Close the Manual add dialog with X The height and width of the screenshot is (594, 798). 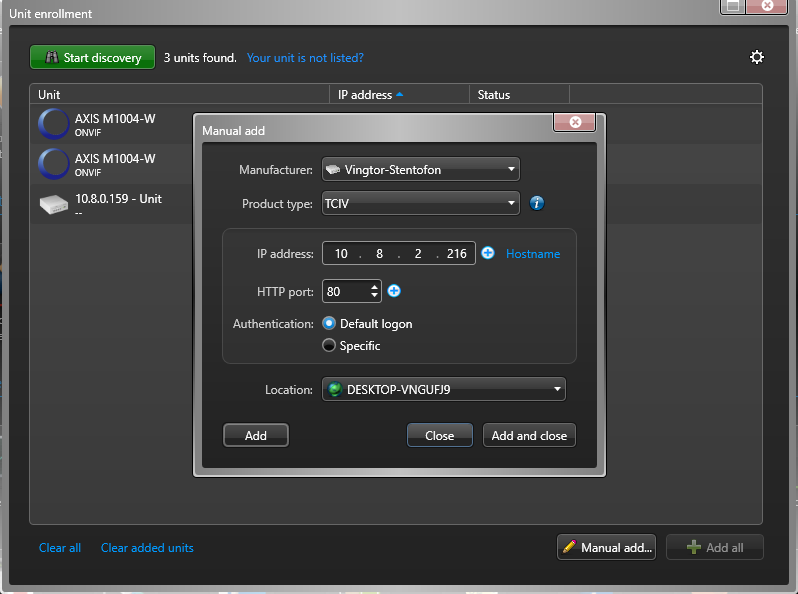point(575,122)
